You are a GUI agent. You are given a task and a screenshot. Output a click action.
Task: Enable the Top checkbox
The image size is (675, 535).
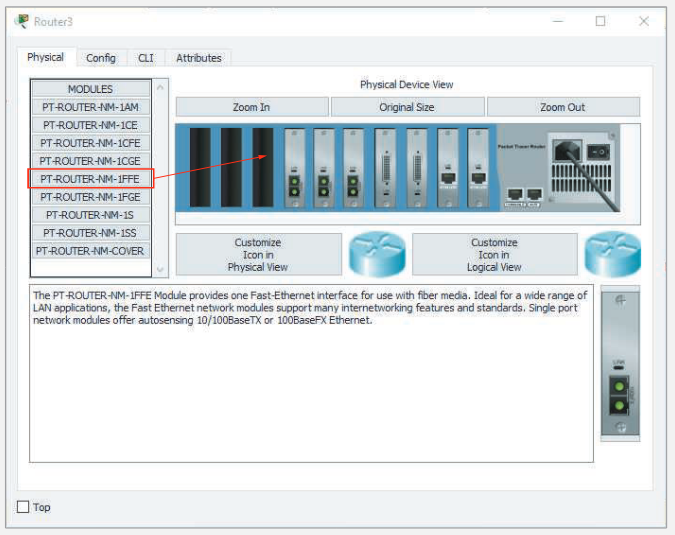[23, 507]
